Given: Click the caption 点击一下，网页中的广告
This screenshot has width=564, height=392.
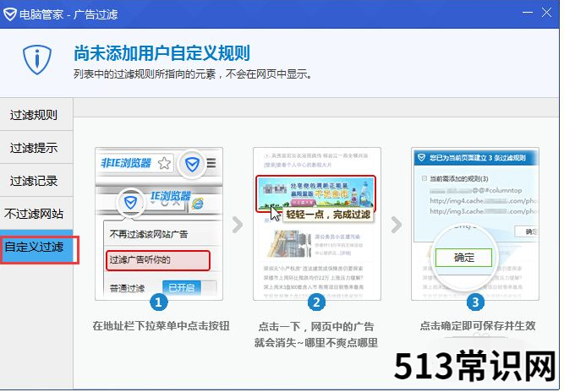Looking at the screenshot, I should tap(316, 327).
